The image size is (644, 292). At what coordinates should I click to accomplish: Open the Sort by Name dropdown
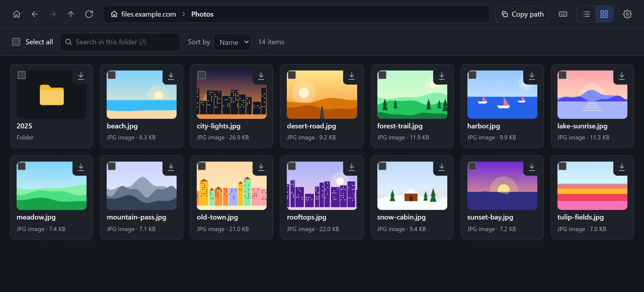(x=232, y=42)
